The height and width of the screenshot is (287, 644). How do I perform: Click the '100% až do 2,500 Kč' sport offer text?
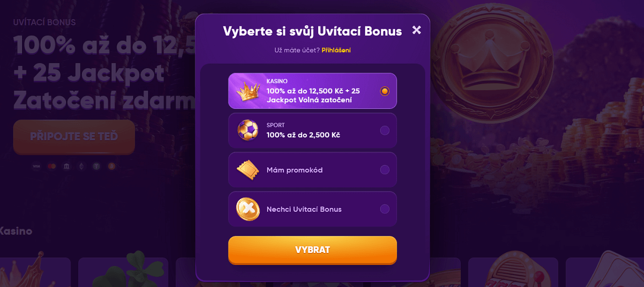point(303,135)
